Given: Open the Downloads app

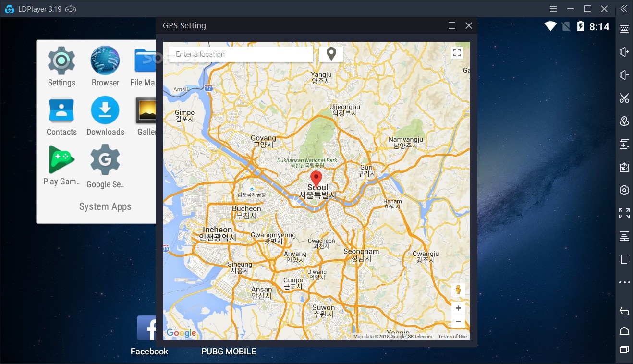Looking at the screenshot, I should (x=105, y=116).
